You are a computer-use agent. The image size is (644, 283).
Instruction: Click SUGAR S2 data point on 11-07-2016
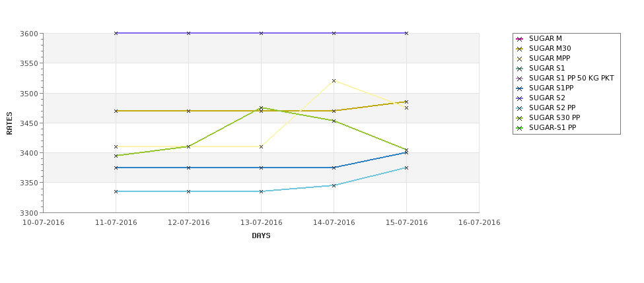[116, 33]
